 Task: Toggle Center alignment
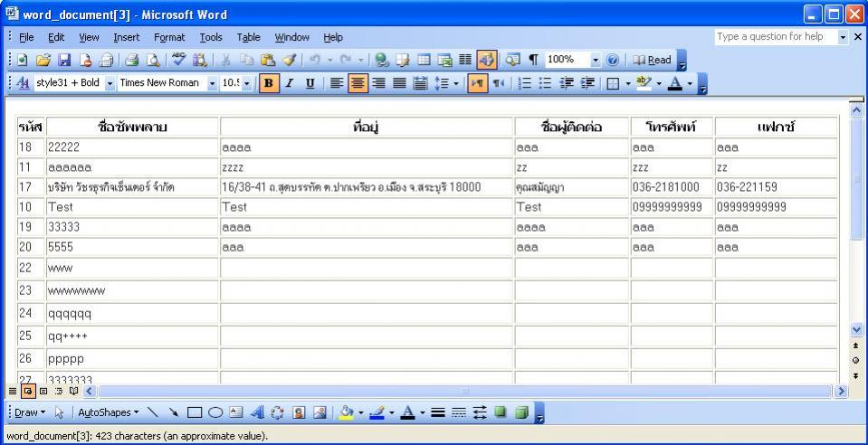[x=358, y=83]
